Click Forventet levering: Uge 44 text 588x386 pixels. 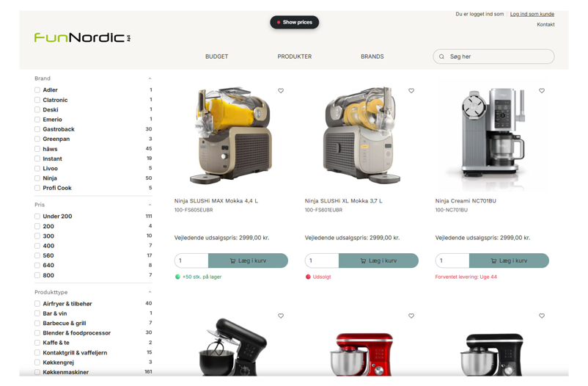tap(466, 277)
